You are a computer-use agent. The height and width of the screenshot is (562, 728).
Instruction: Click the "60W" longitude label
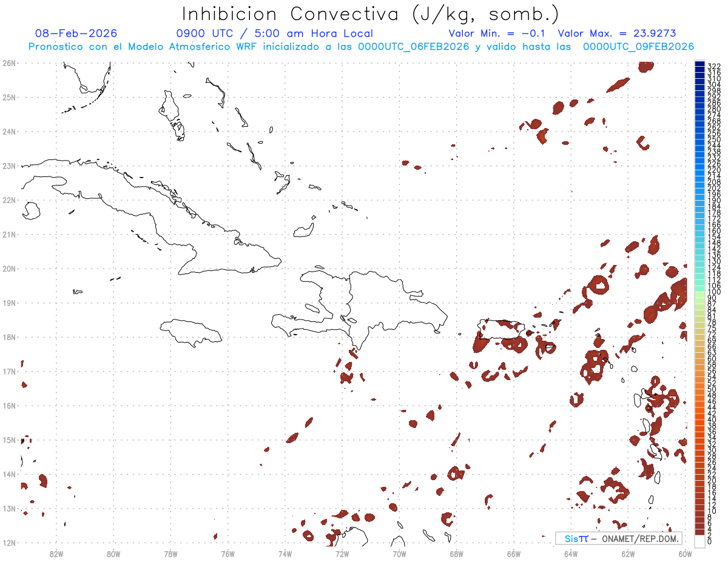click(686, 554)
